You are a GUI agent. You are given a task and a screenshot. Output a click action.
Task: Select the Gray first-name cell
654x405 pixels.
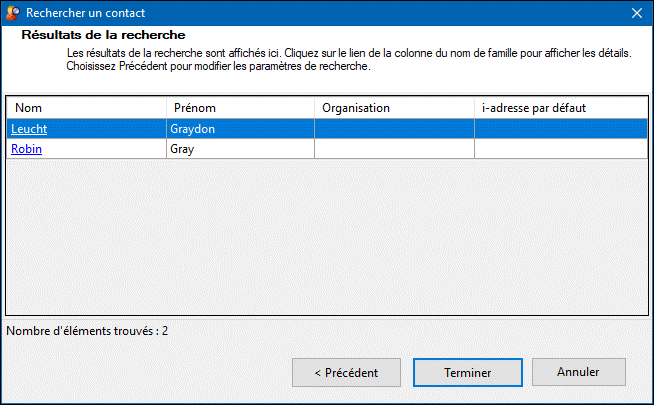[x=240, y=149]
